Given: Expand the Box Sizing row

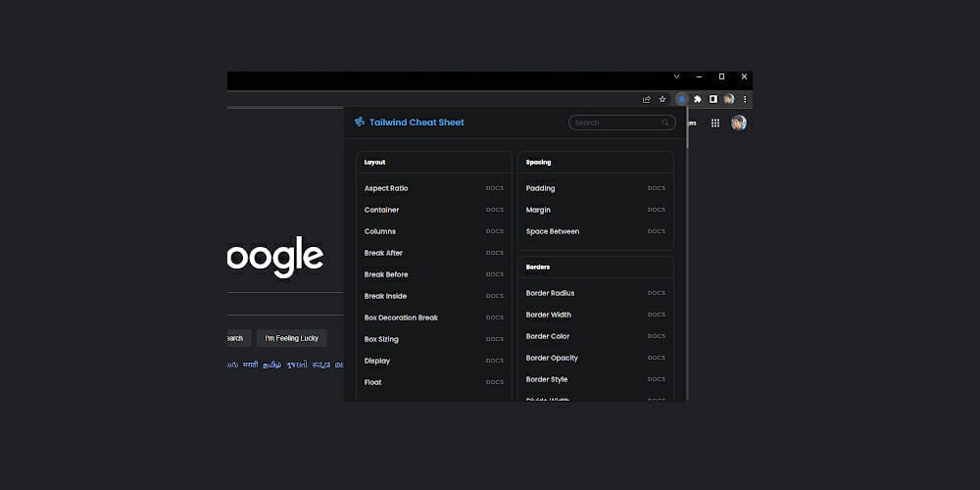Looking at the screenshot, I should pos(434,339).
